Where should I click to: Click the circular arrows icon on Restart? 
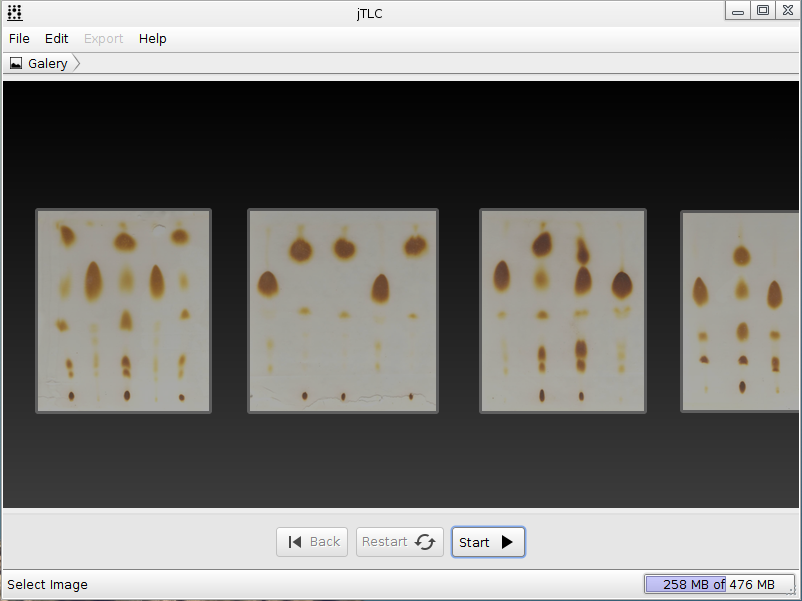(425, 542)
